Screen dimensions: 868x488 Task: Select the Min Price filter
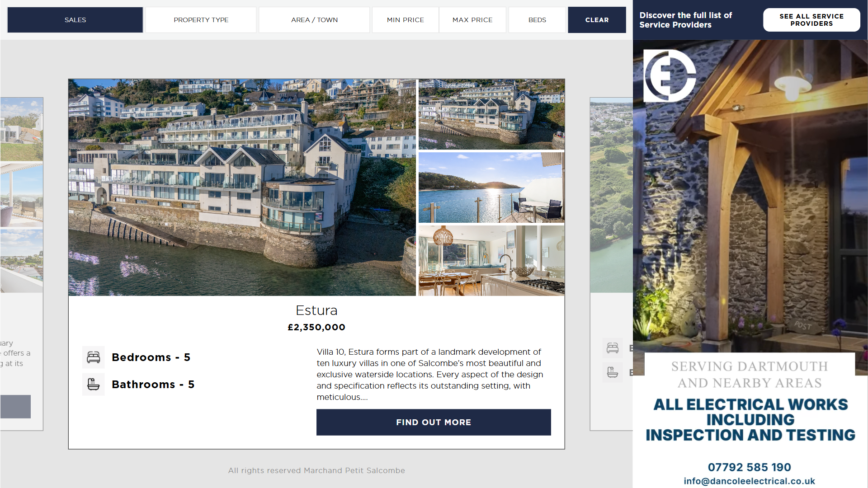tap(406, 20)
